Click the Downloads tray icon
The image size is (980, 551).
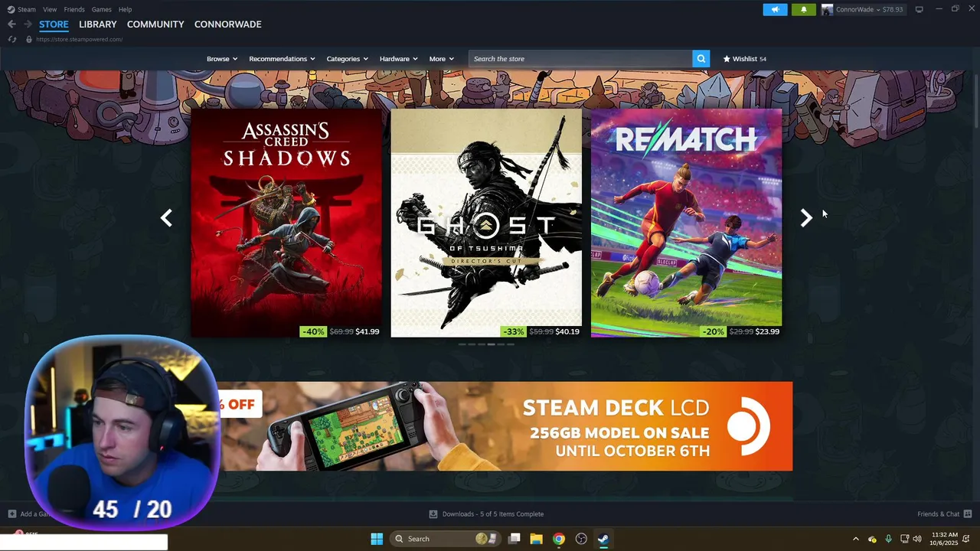(433, 514)
